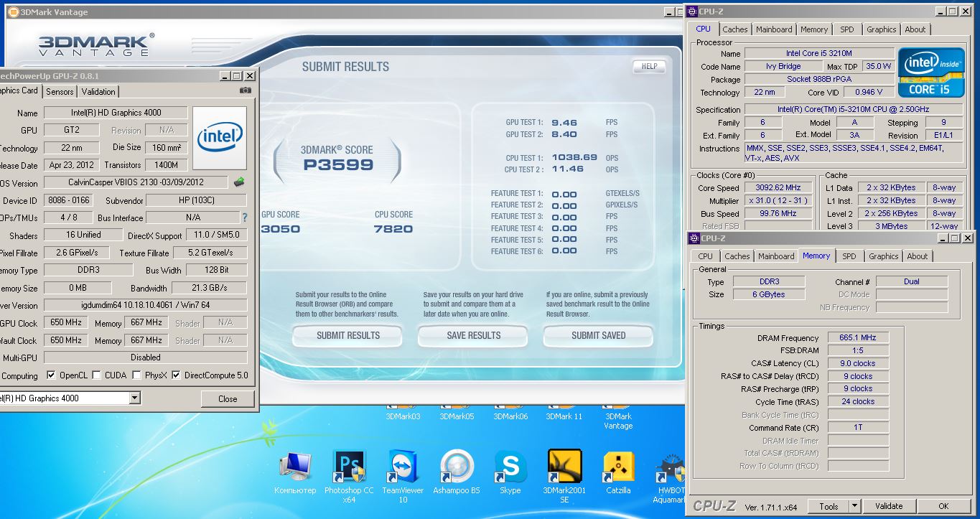Click the OK button in CPU-Z
The height and width of the screenshot is (519, 980).
943,506
